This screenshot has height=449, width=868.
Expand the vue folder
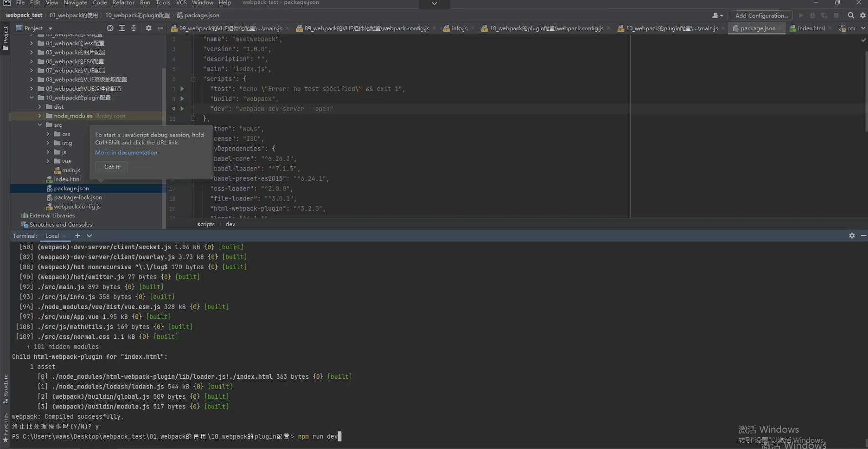click(x=48, y=161)
